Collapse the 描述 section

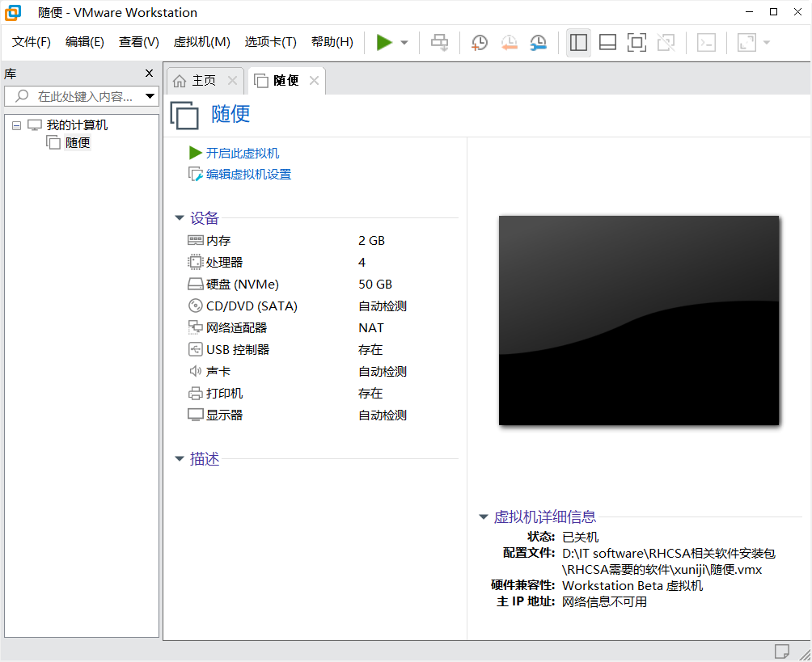[180, 458]
